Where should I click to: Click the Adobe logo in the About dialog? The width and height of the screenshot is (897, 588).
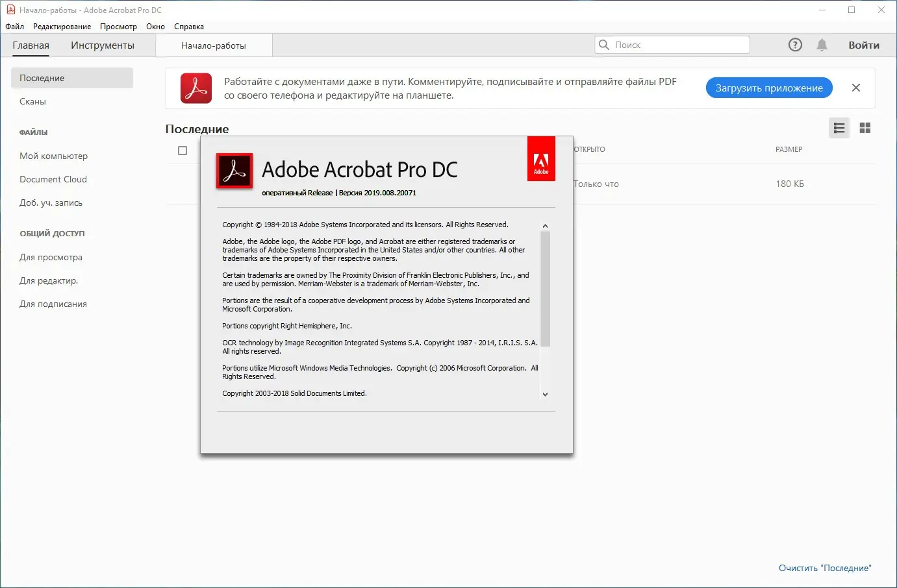point(541,158)
